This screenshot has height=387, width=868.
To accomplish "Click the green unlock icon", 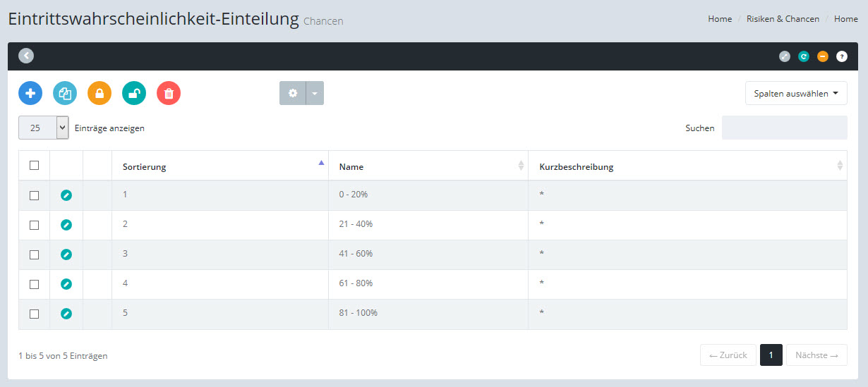I will 134,93.
